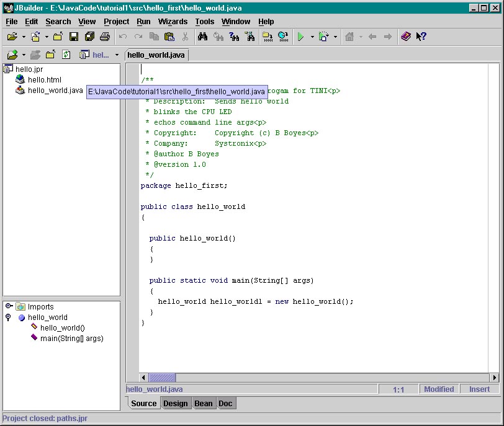This screenshot has width=504, height=426.
Task: Click the binoculars Find icon
Action: [x=202, y=37]
